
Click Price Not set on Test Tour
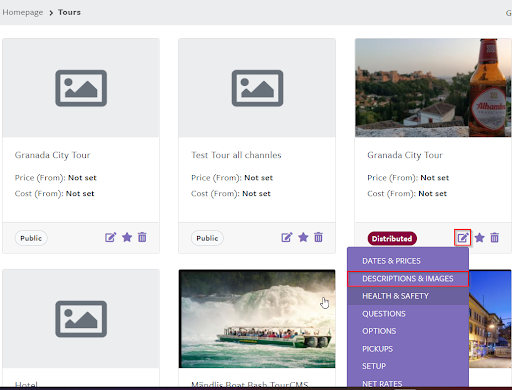pyautogui.click(x=258, y=178)
